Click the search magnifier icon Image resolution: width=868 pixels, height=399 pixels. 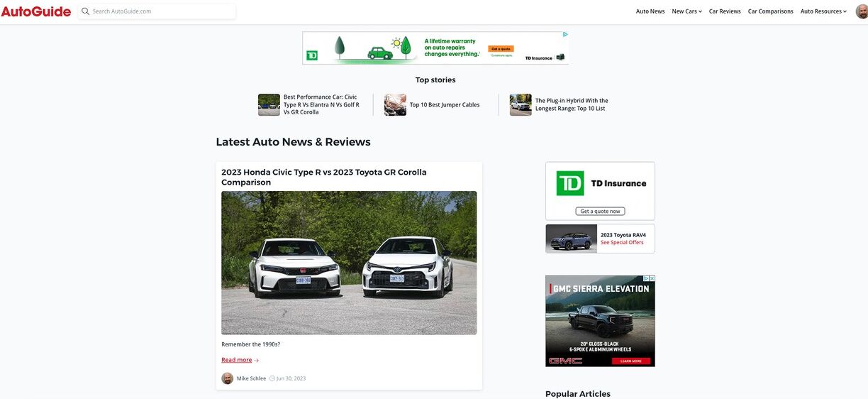[x=86, y=11]
